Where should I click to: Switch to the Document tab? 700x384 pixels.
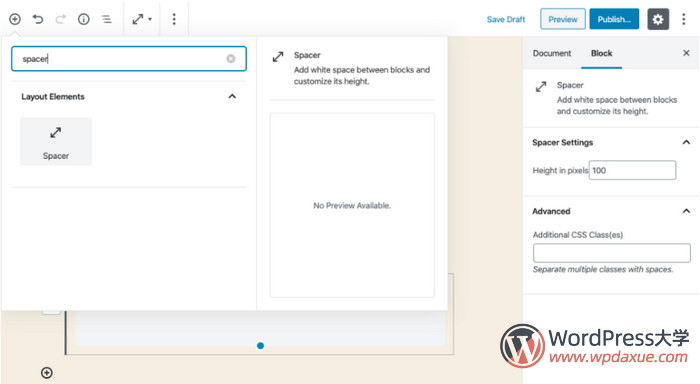552,53
